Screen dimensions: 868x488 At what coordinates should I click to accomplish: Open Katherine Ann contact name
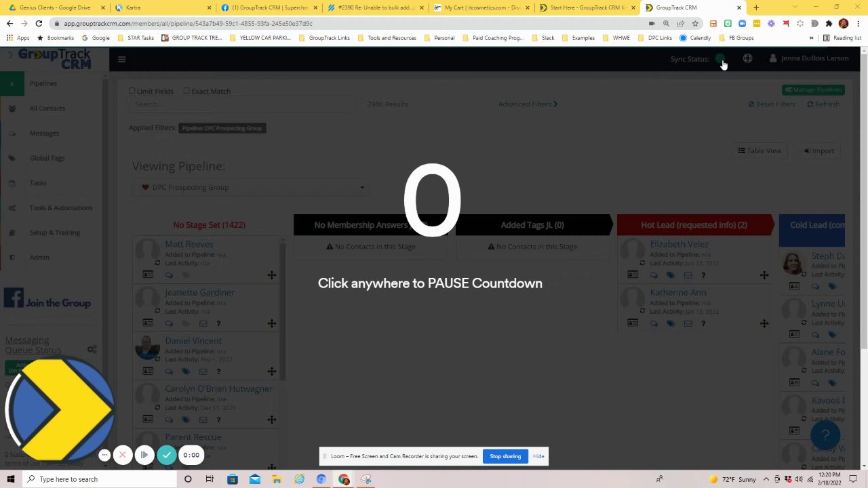[x=678, y=293]
